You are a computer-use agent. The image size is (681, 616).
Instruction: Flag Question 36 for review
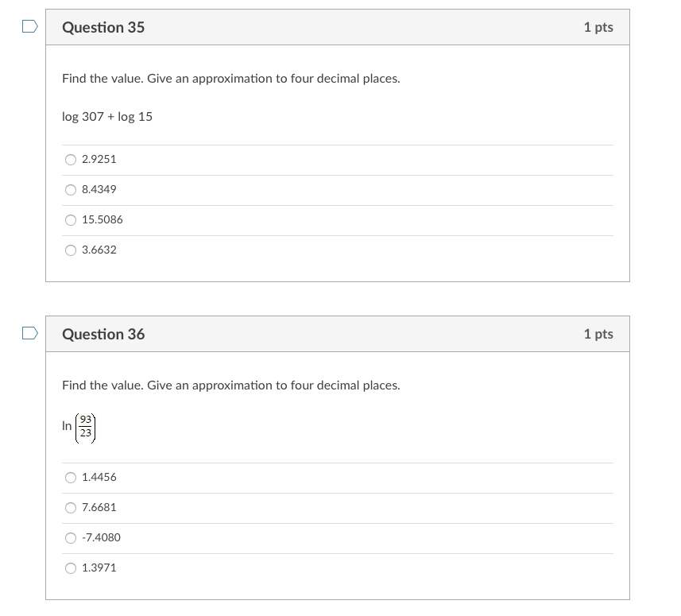[x=29, y=333]
